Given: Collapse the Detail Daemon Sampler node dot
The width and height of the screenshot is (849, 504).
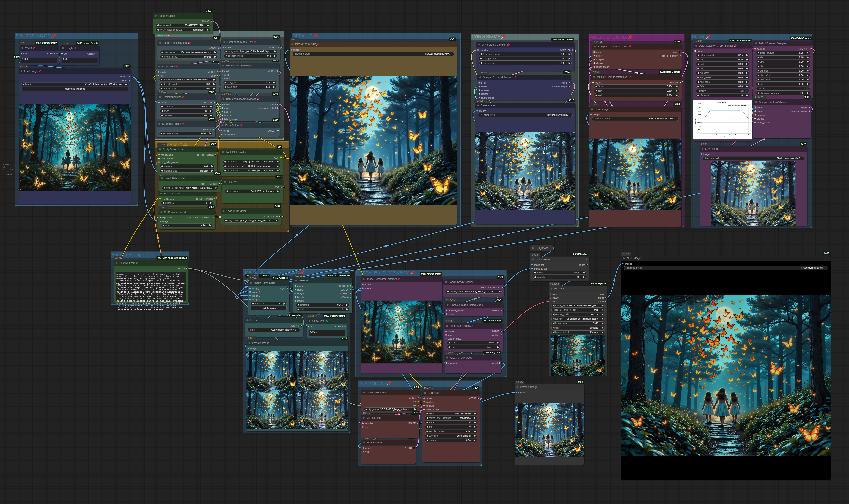Looking at the screenshot, I should pyautogui.click(x=756, y=43).
